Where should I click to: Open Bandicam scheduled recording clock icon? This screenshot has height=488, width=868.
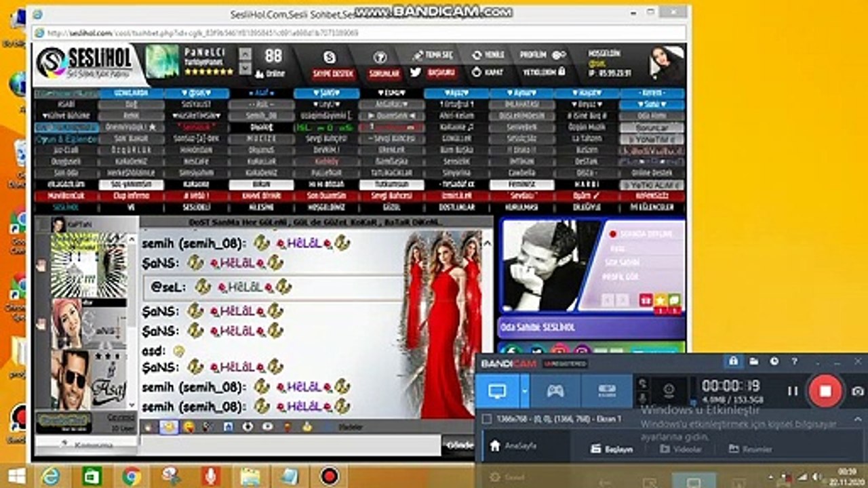(774, 361)
